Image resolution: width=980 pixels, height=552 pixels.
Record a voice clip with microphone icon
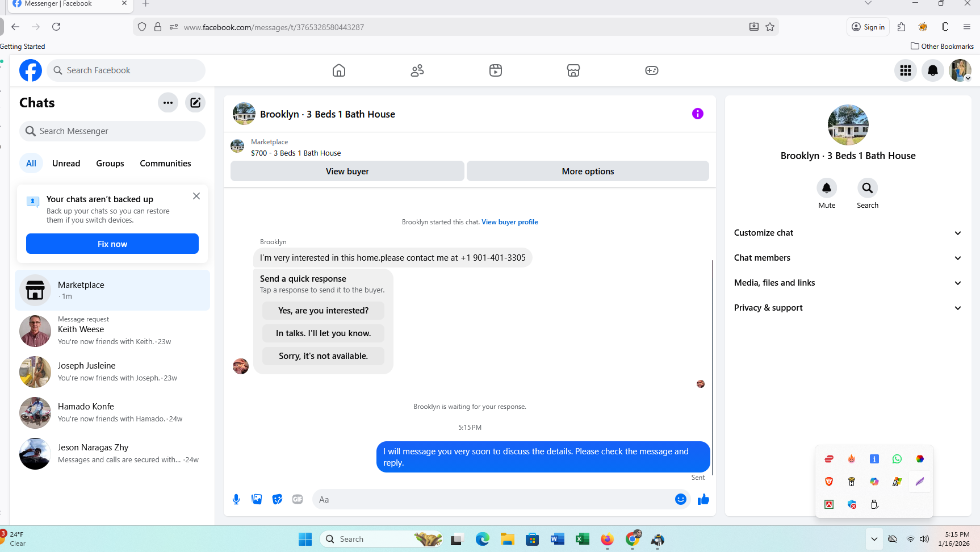[236, 499]
